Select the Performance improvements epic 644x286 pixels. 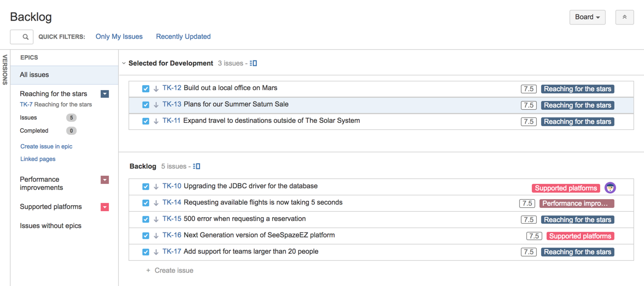tap(42, 183)
